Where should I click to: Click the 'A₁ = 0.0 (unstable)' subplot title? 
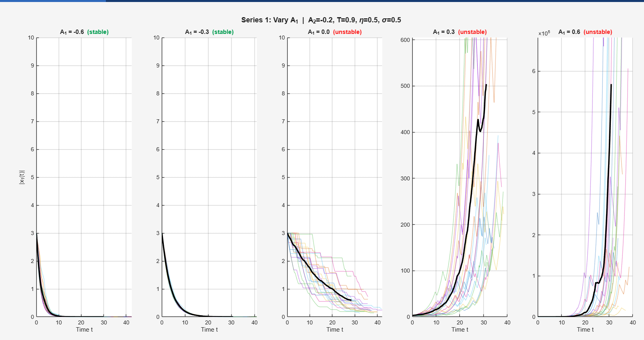(335, 32)
